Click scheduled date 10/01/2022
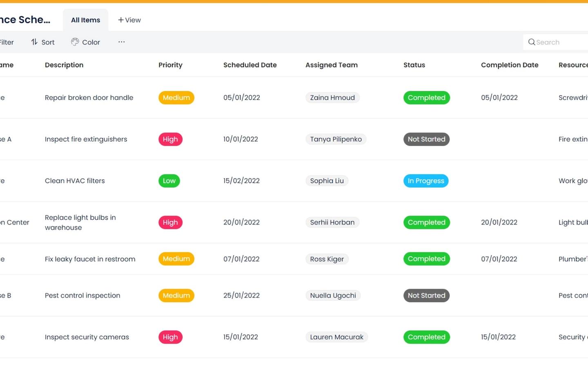The image size is (588, 368). [241, 139]
